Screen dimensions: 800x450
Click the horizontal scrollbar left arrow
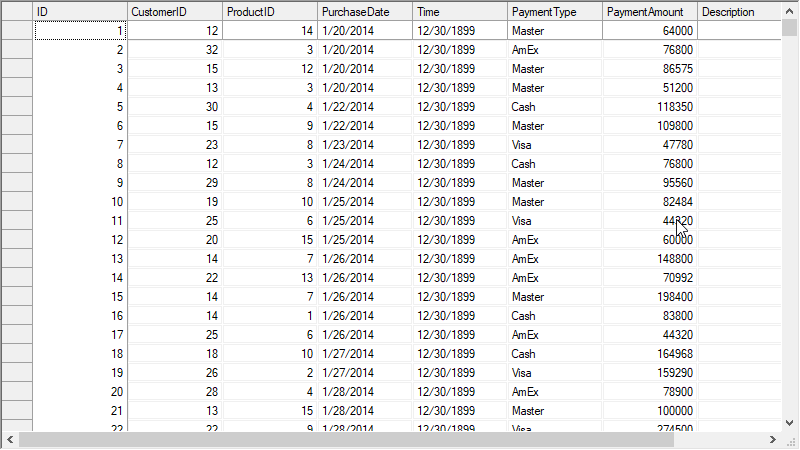pyautogui.click(x=9, y=440)
